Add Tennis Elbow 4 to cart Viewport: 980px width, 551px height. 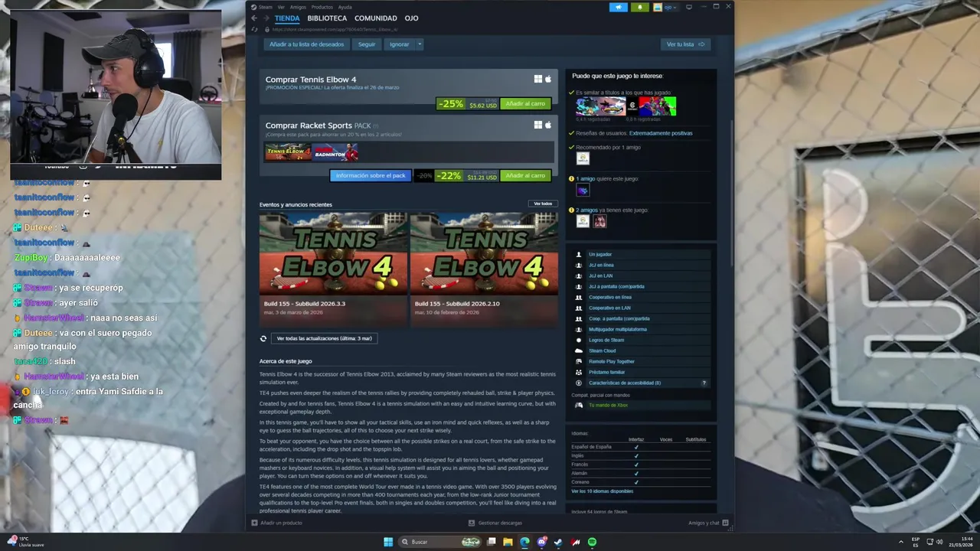click(x=525, y=104)
